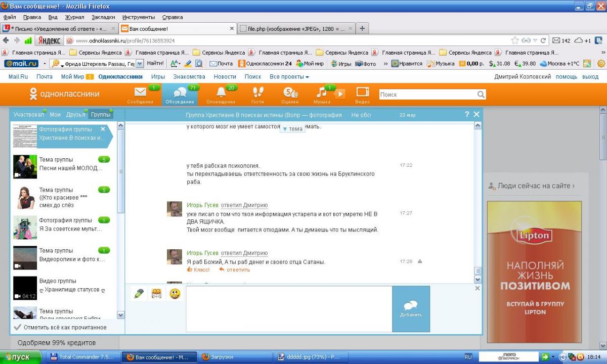Screen dimensions: 607x364
Task: Open the Yandex toolbar search dropdown arrow
Action: pyautogui.click(x=140, y=64)
